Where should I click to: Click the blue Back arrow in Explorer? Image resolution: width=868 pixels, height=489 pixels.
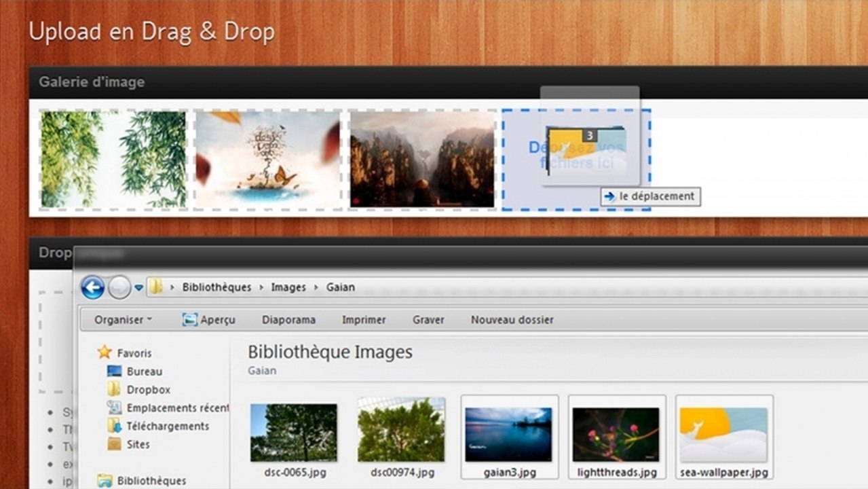click(x=92, y=287)
